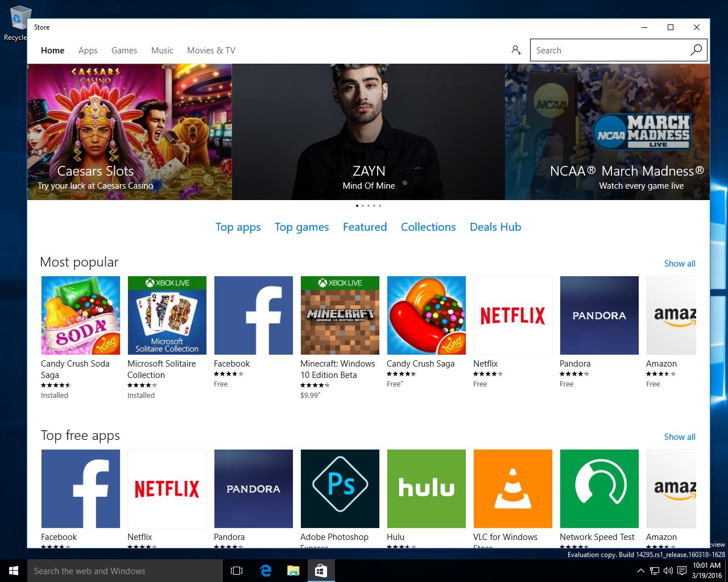Image resolution: width=728 pixels, height=582 pixels.
Task: Click Installed label under Candy Crush Soda Saga
Action: coord(55,395)
